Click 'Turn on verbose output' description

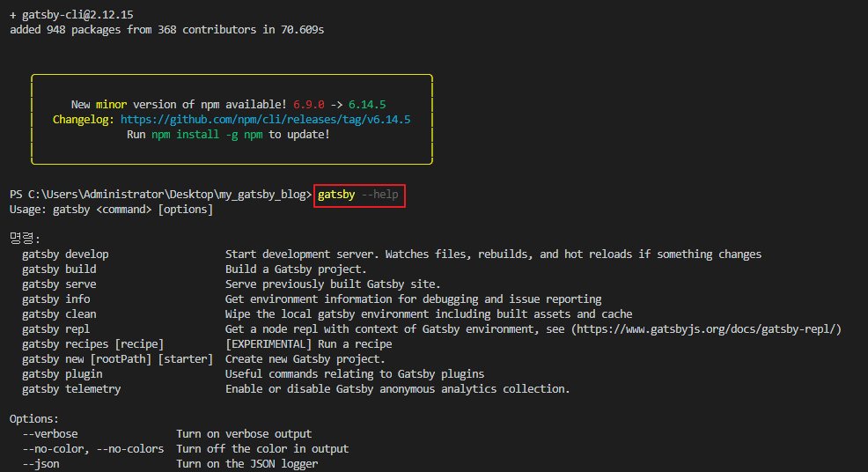tap(244, 434)
